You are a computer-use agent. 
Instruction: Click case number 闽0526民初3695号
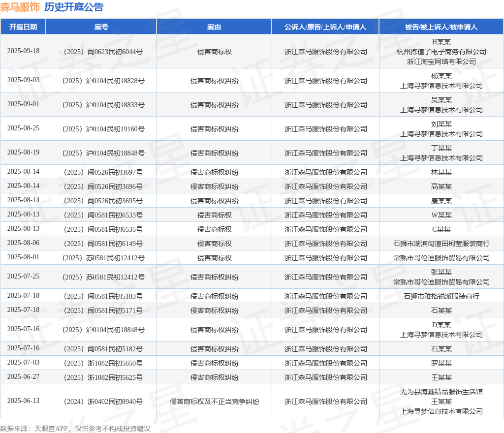pyautogui.click(x=103, y=201)
